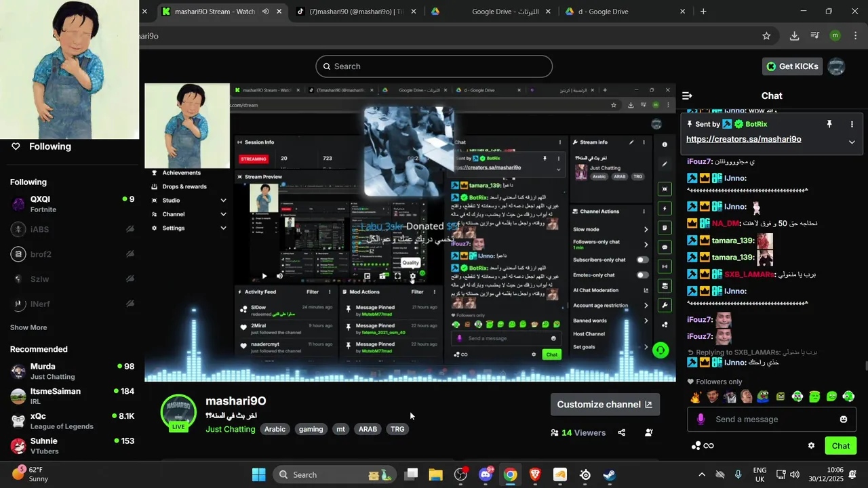868x488 pixels.
Task: Select the mt tag
Action: [x=340, y=429]
